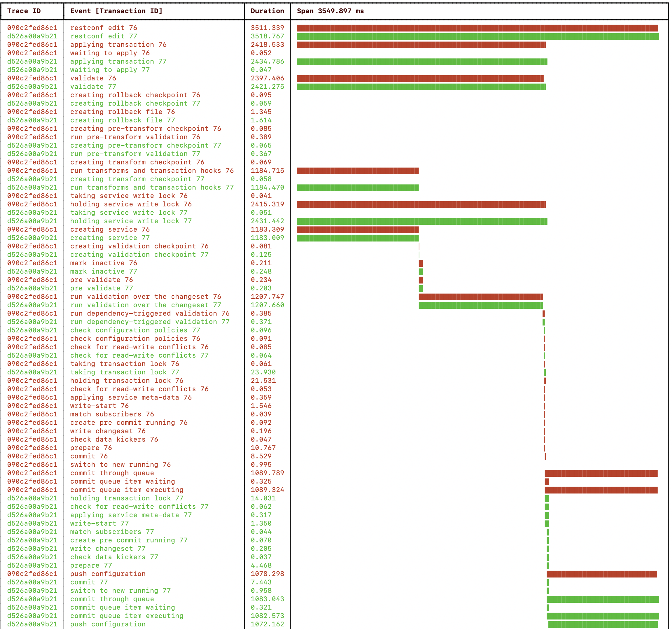The image size is (672, 630).
Task: Click the red push configuration span bar
Action: (601, 574)
